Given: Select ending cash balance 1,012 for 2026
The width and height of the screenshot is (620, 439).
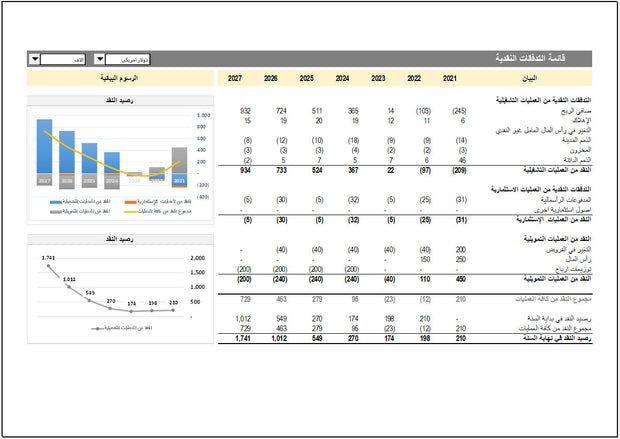Looking at the screenshot, I should (x=279, y=339).
